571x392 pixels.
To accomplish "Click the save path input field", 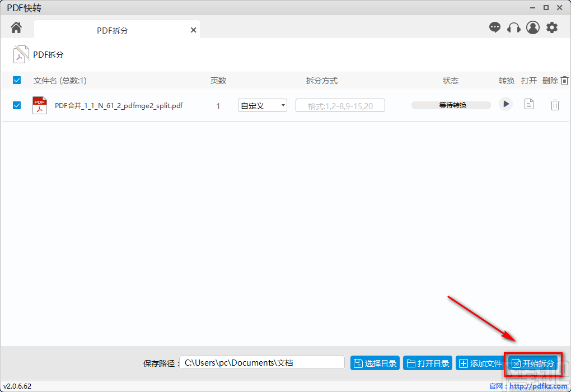I will point(262,362).
